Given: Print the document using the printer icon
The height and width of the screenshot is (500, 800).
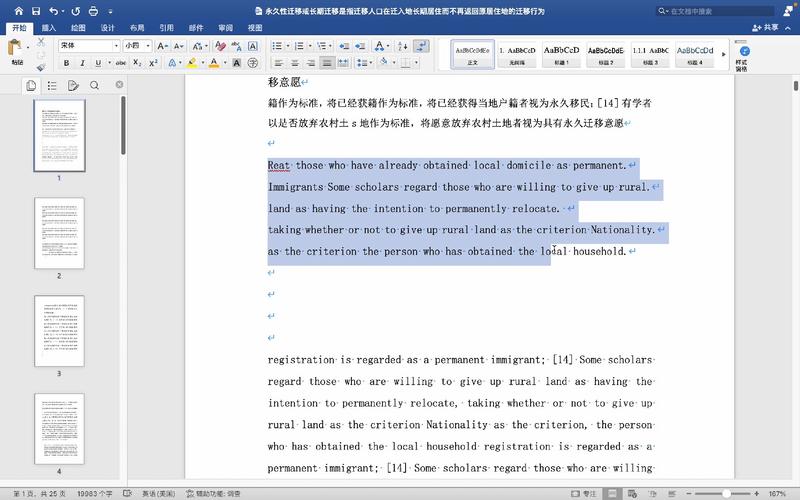Looking at the screenshot, I should pyautogui.click(x=93, y=11).
